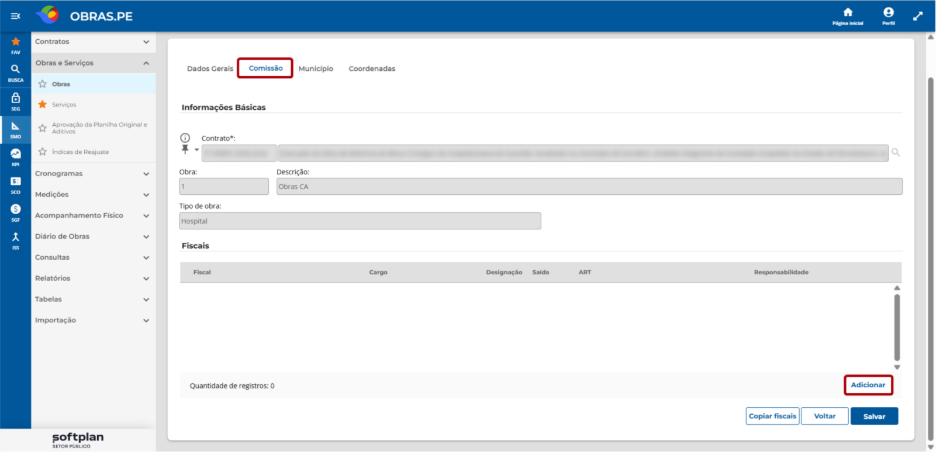
Task: Click the Salvar button
Action: tap(874, 416)
